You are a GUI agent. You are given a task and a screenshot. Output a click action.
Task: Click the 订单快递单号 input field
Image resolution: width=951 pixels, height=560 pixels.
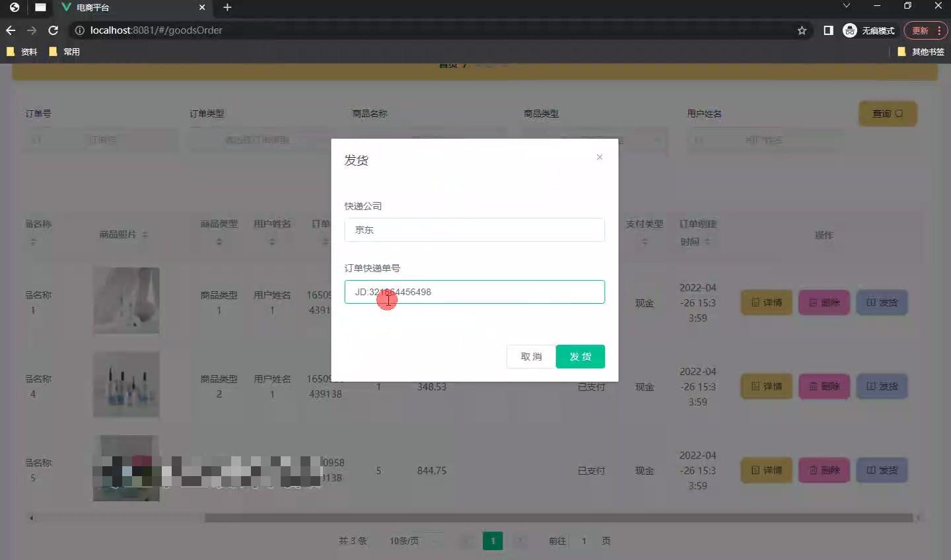pos(474,292)
